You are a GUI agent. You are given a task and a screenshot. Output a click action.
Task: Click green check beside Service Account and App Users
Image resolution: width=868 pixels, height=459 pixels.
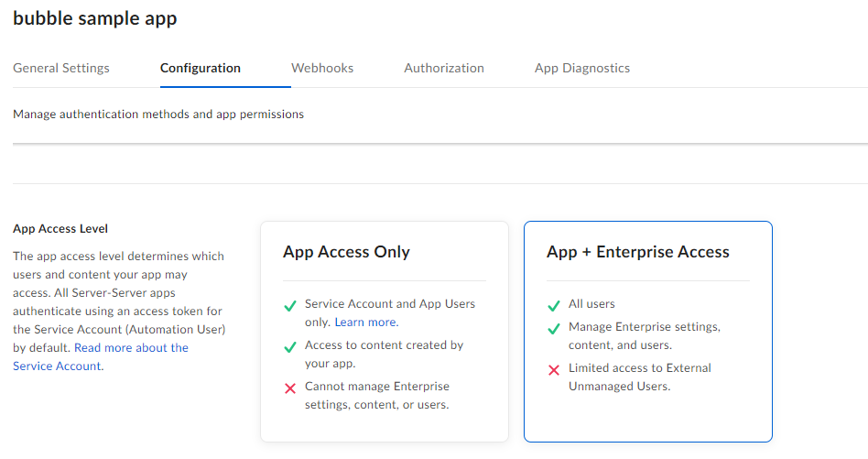[290, 306]
